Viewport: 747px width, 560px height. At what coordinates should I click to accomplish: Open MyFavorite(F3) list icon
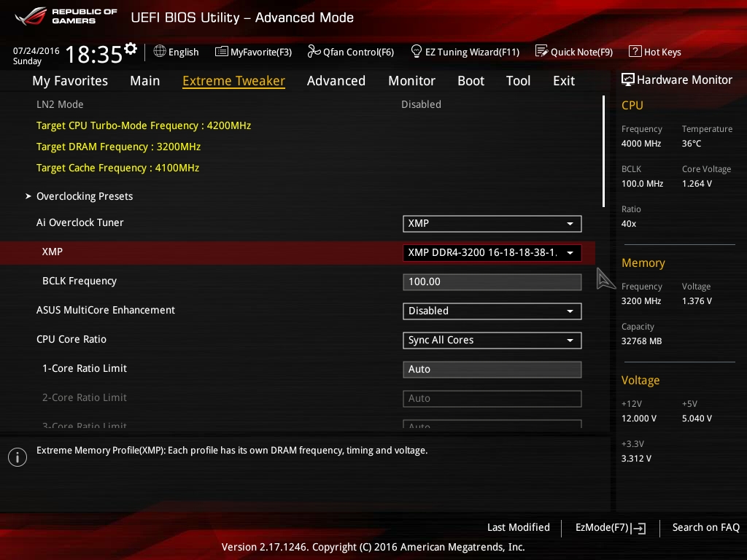click(x=221, y=52)
